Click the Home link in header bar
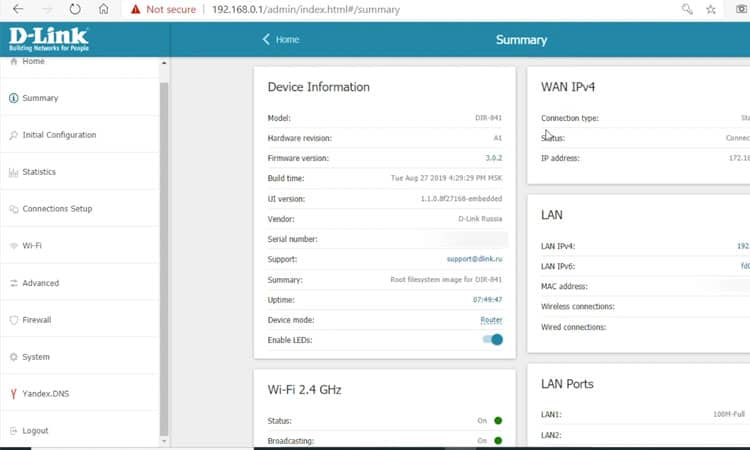Image resolution: width=750 pixels, height=450 pixels. tap(287, 39)
